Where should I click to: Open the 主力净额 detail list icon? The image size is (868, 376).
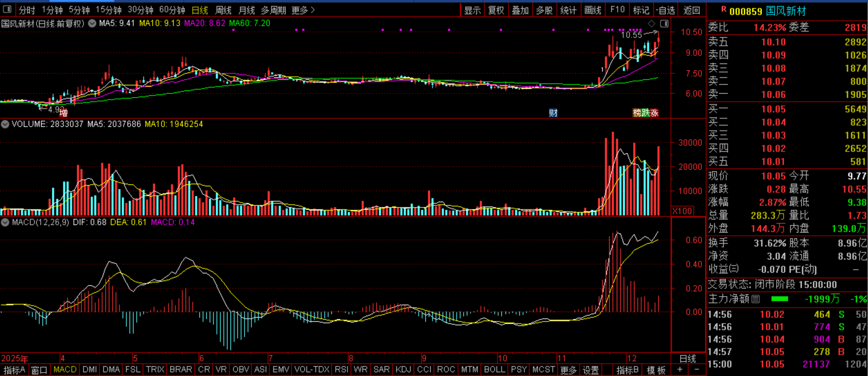tap(756, 299)
